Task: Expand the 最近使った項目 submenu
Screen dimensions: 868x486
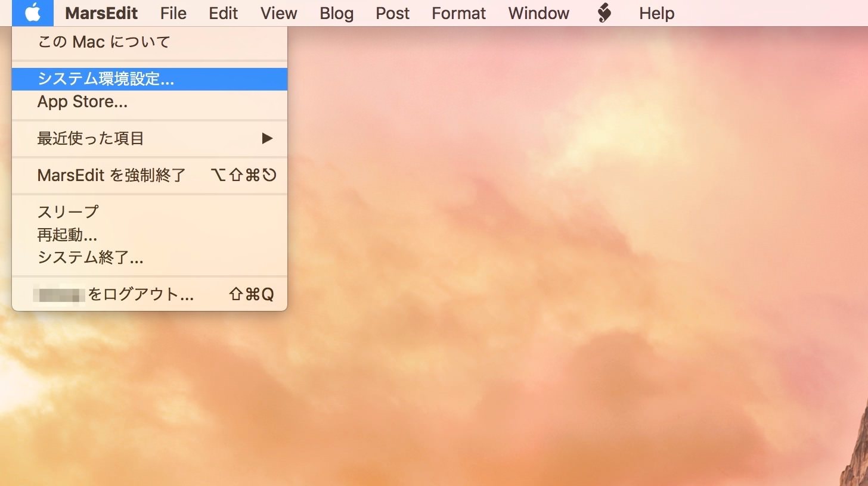Action: (x=150, y=139)
